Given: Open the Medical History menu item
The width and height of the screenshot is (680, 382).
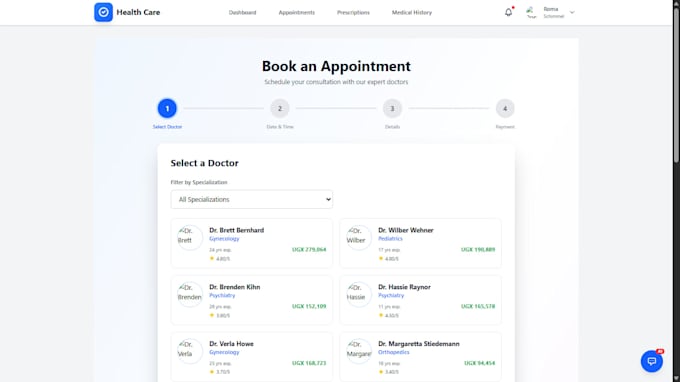Looking at the screenshot, I should (412, 13).
